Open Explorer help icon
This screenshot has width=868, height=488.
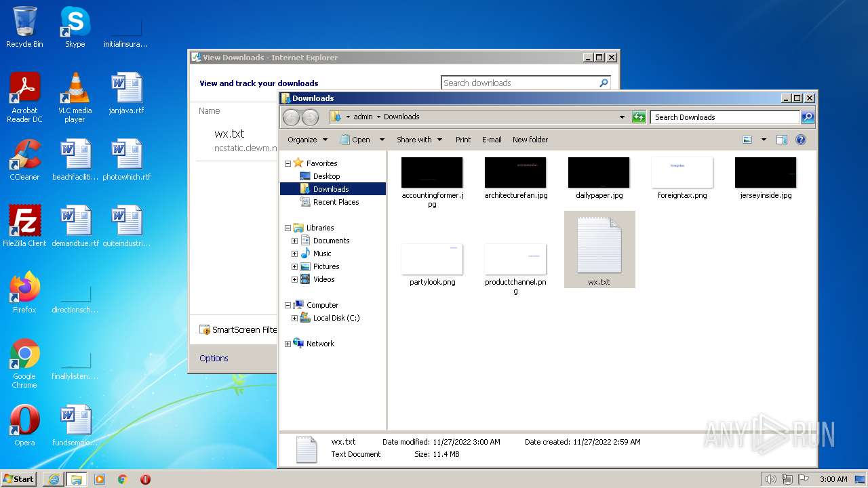click(x=801, y=140)
